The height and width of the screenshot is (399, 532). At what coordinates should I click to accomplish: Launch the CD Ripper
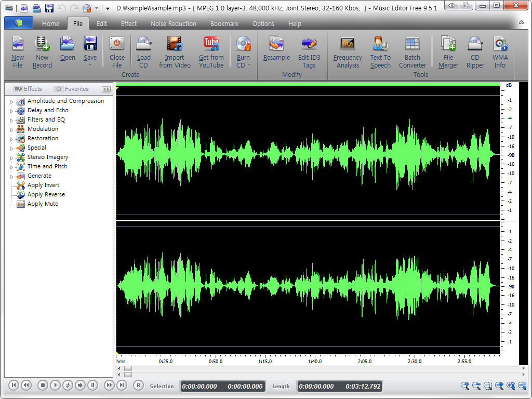click(475, 52)
